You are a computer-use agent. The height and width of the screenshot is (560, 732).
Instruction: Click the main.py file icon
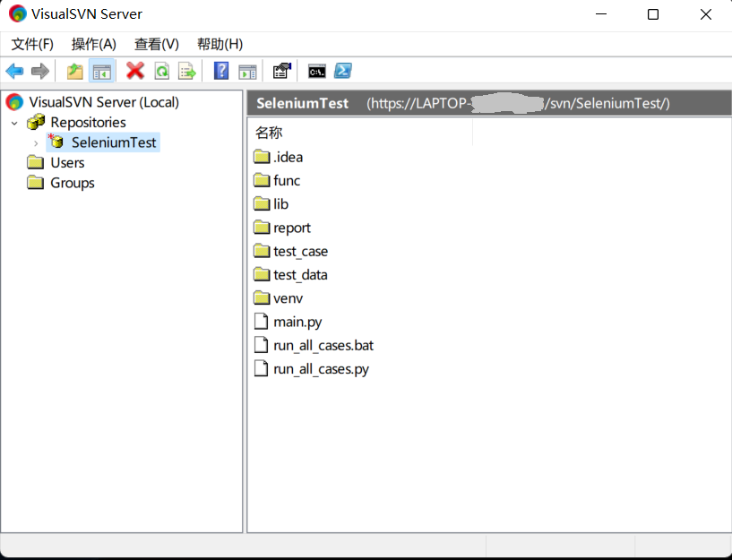coord(262,321)
